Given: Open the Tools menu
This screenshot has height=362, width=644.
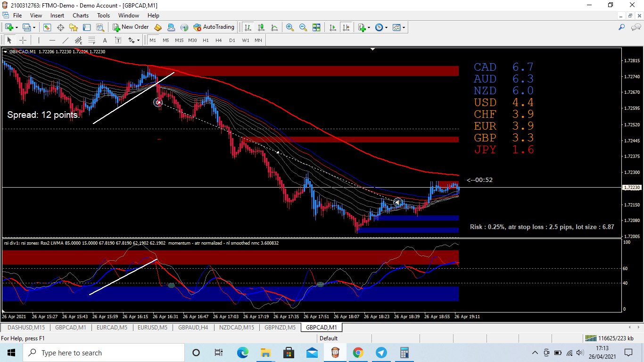Looking at the screenshot, I should click(103, 16).
